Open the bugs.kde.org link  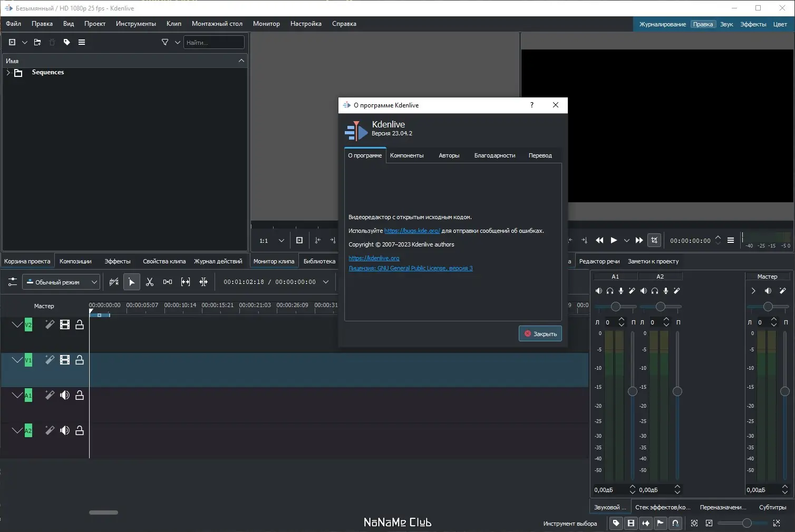[x=412, y=231]
